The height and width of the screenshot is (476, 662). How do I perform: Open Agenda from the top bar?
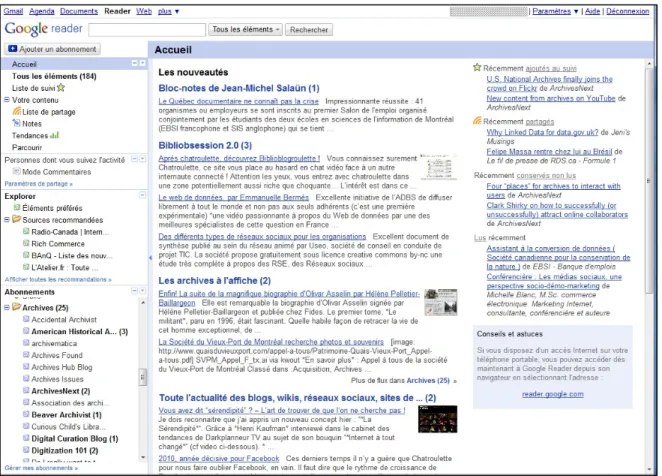[42, 11]
